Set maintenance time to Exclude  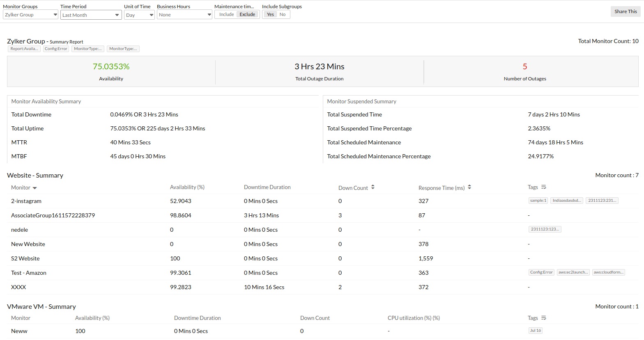click(247, 14)
